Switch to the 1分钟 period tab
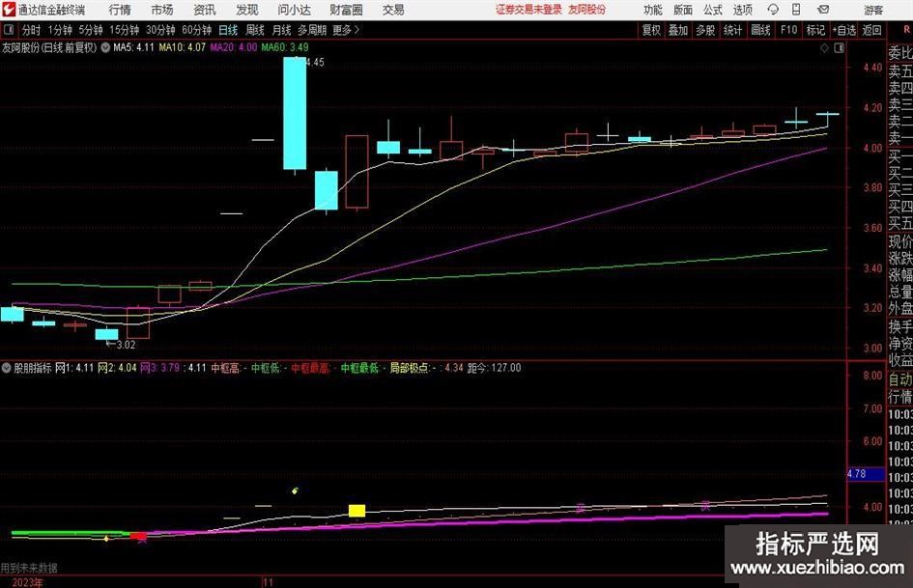The width and height of the screenshot is (913, 588). click(x=60, y=30)
